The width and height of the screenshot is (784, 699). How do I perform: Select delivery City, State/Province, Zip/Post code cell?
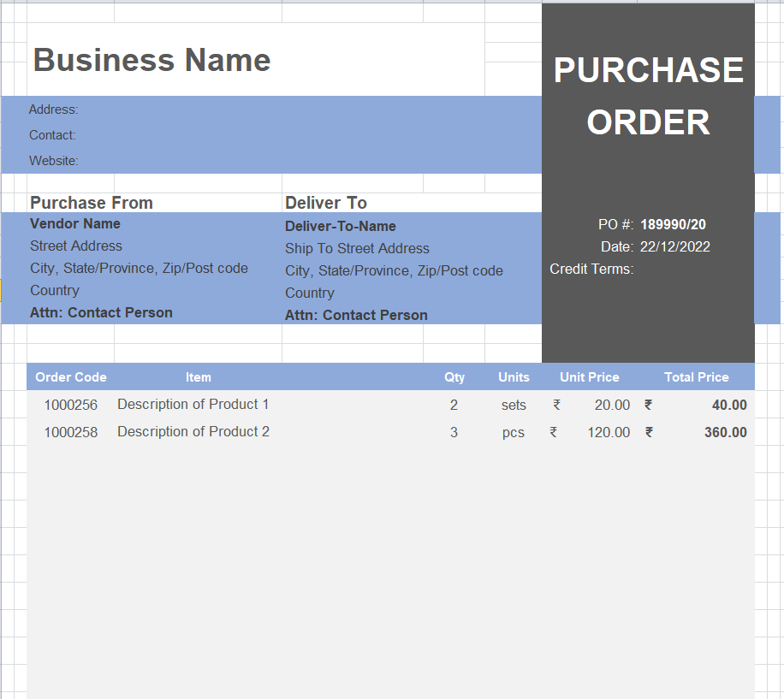pos(394,270)
